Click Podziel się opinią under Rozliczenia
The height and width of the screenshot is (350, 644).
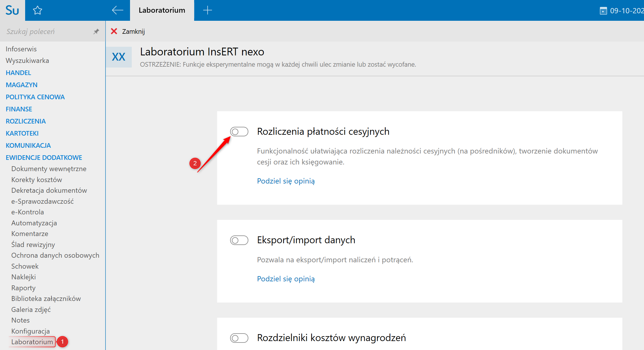tap(285, 181)
